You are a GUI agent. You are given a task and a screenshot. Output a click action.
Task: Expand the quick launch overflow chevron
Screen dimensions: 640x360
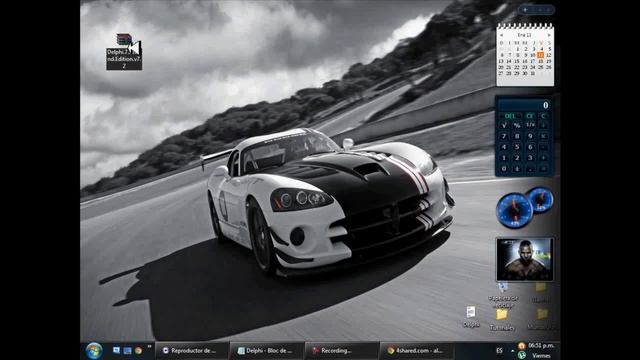pyautogui.click(x=149, y=347)
